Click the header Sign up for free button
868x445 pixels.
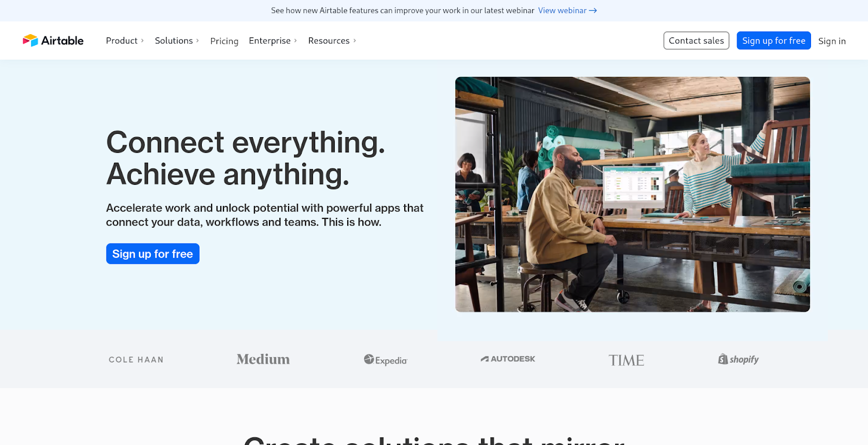(774, 41)
